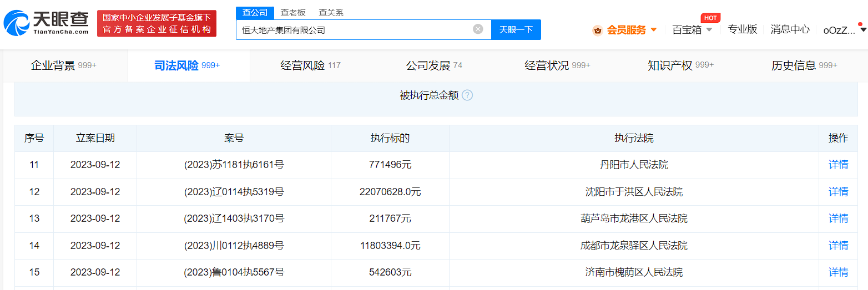
Task: Select the 查公司 search tab
Action: (255, 13)
